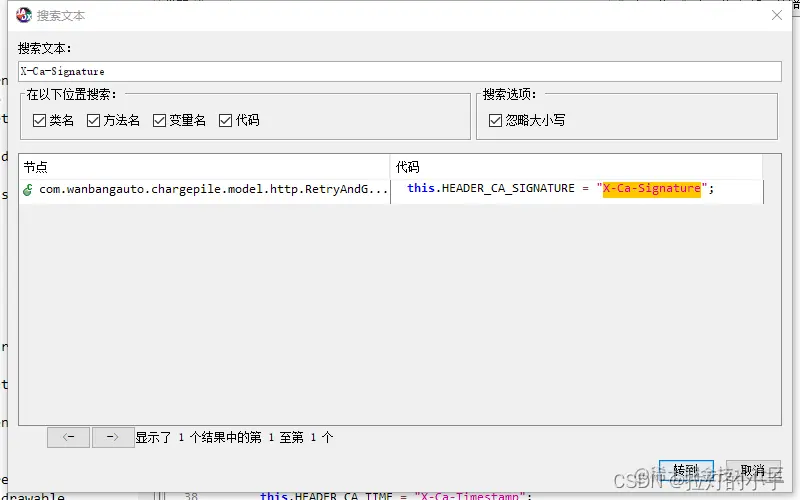This screenshot has height=500, width=800.
Task: Click the 代码 column header
Action: 577,167
